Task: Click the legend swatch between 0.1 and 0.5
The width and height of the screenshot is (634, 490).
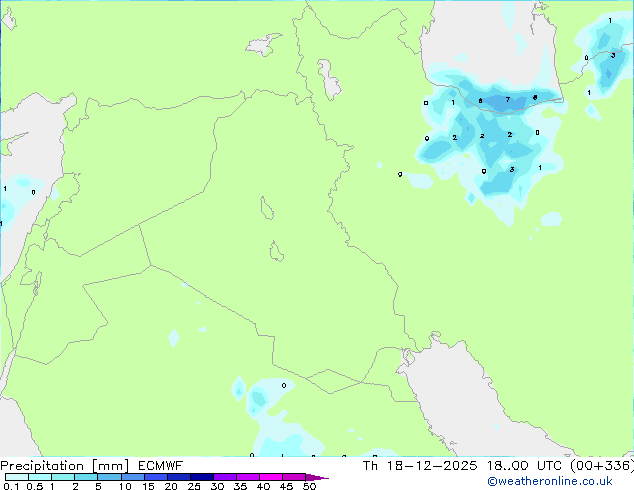Action: 17,477
